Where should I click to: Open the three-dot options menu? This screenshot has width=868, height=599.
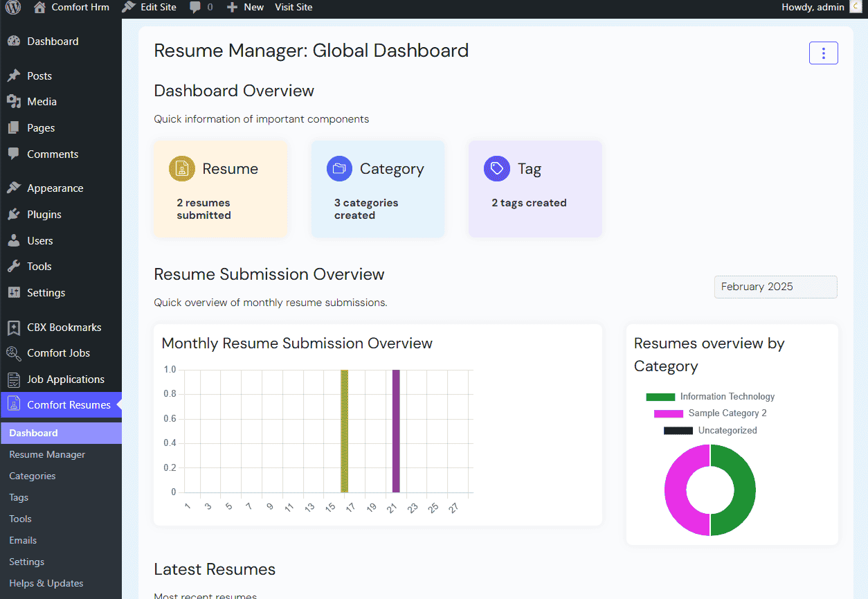tap(823, 53)
